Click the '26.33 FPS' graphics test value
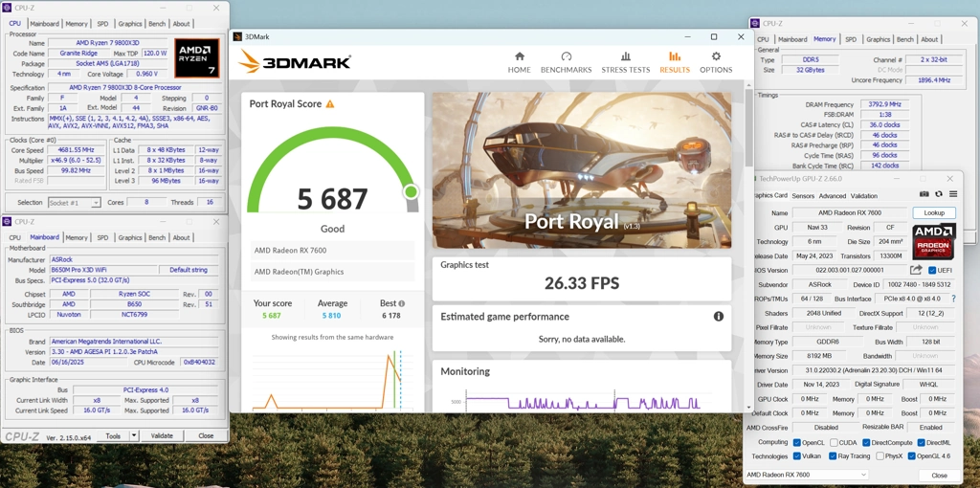980x488 pixels. 582,283
